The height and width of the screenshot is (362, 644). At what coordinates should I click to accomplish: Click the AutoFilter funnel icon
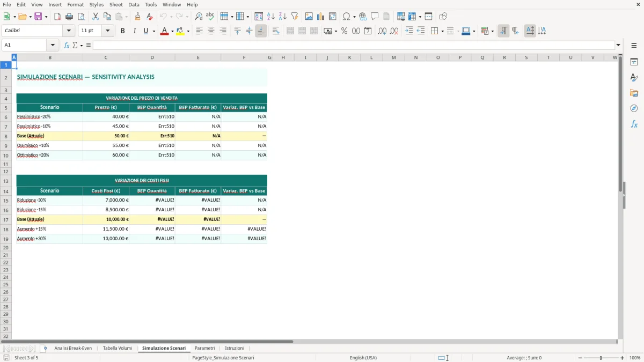pyautogui.click(x=295, y=17)
